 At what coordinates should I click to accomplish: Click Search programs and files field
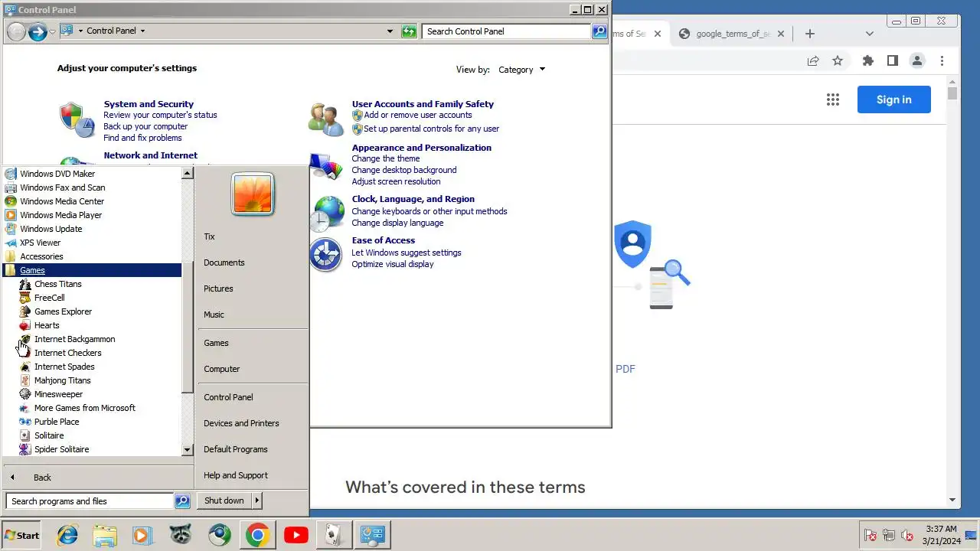(90, 501)
